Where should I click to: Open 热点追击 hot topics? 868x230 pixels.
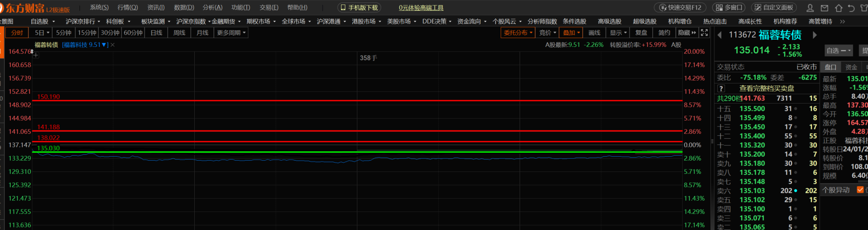(x=715, y=21)
